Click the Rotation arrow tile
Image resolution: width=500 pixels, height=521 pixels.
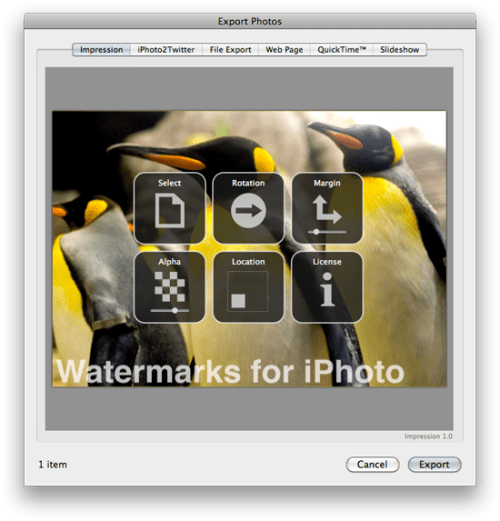[248, 208]
